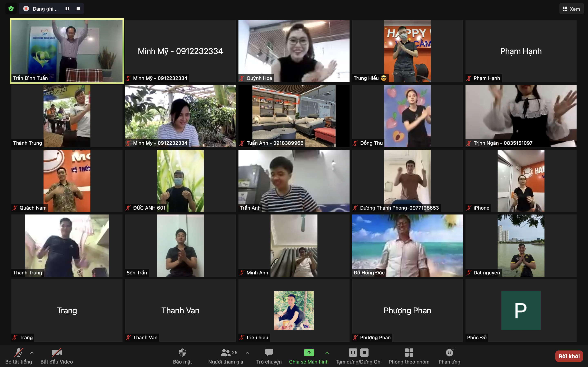
Task: Open Phòng theo nhóm breakout rooms
Action: coord(409,353)
